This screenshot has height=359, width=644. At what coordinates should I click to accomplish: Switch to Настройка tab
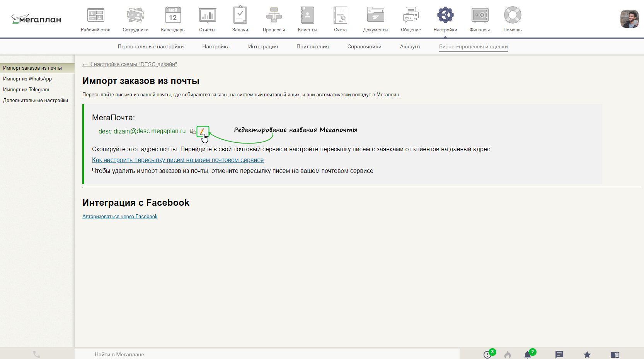pos(216,47)
